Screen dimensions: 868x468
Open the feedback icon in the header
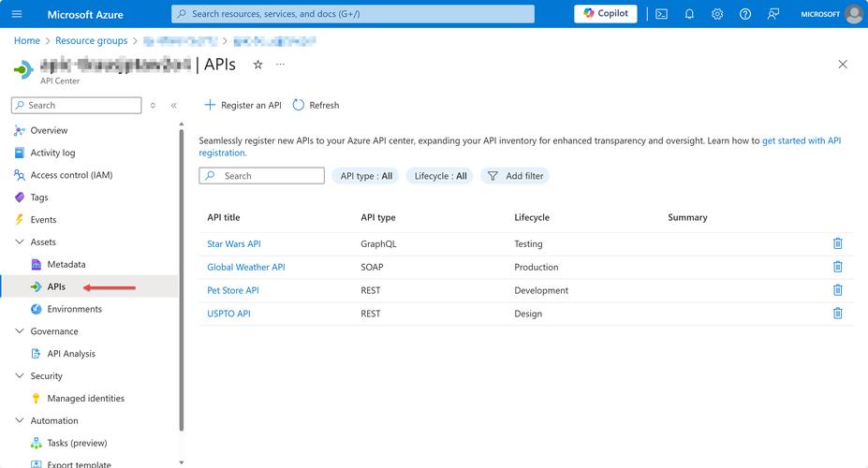(773, 14)
